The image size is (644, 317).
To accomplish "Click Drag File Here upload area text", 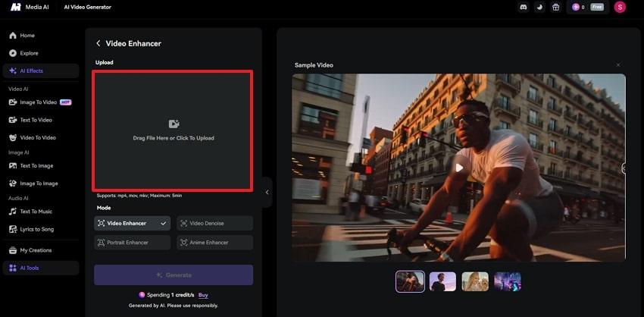I will 174,138.
